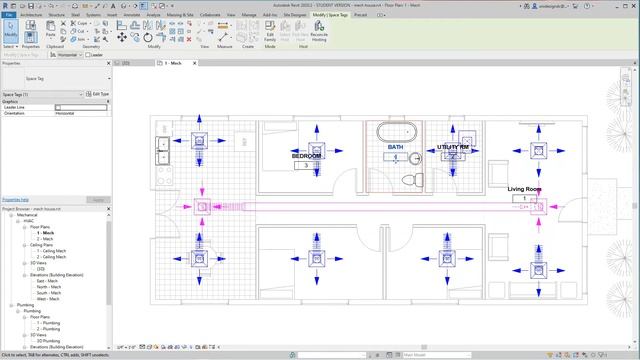Click the Open folder icon in quick access toolbar

click(x=23, y=6)
